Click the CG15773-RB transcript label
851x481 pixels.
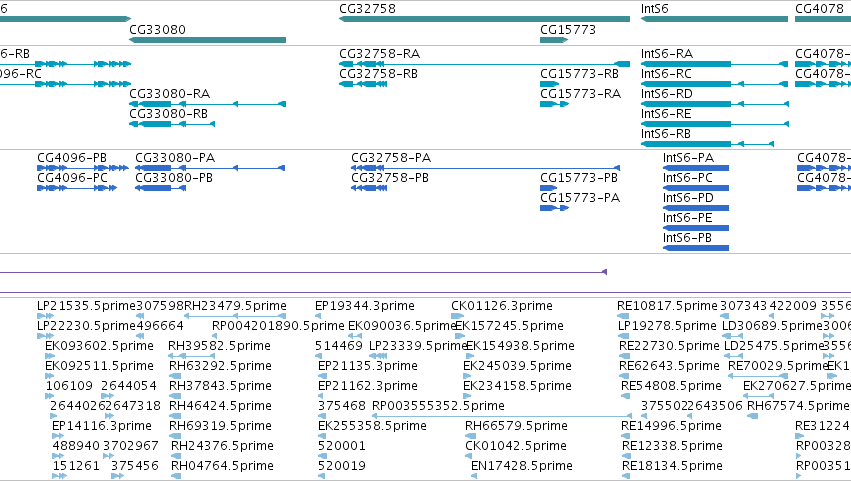[579, 74]
